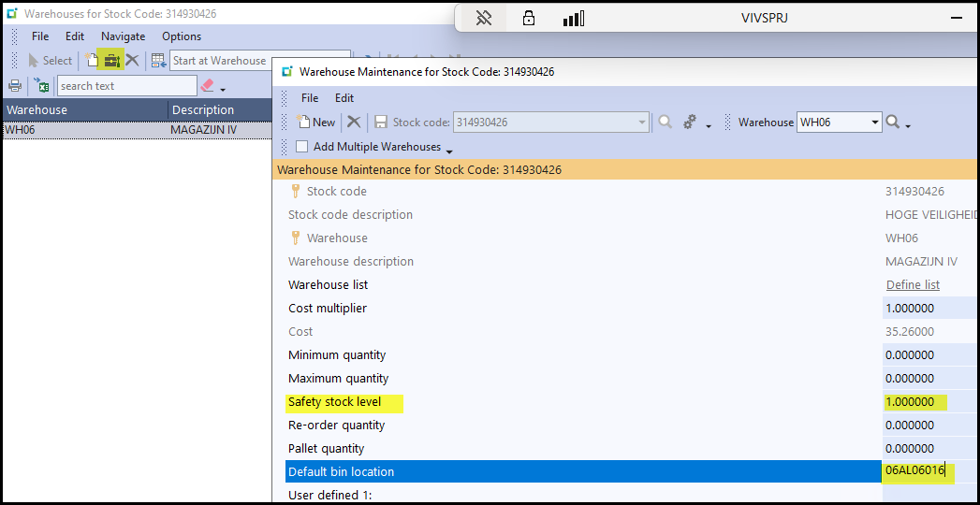Click the search text input field
The image size is (980, 505).
point(126,86)
